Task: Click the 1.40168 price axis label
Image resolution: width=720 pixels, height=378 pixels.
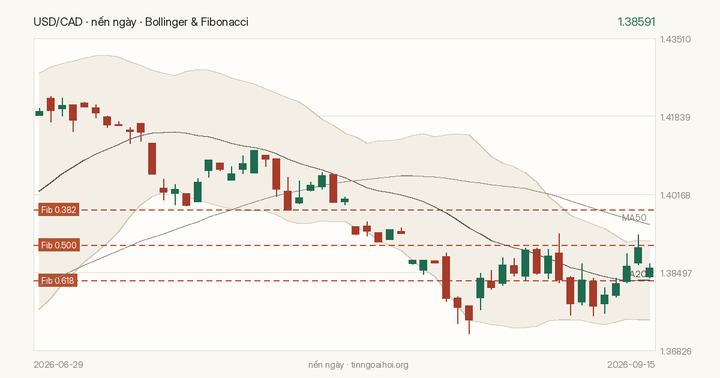Action: 675,195
